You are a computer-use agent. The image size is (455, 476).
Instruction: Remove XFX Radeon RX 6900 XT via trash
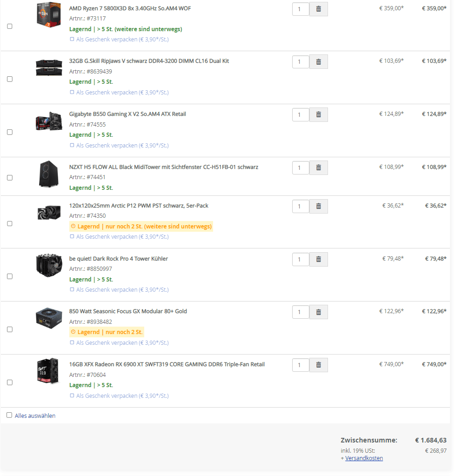click(x=318, y=365)
